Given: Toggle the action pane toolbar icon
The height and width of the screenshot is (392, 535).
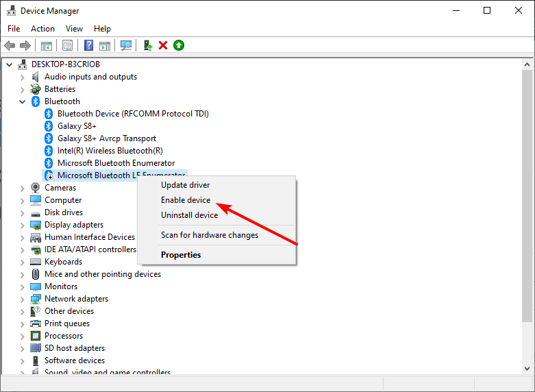Looking at the screenshot, I should (105, 45).
